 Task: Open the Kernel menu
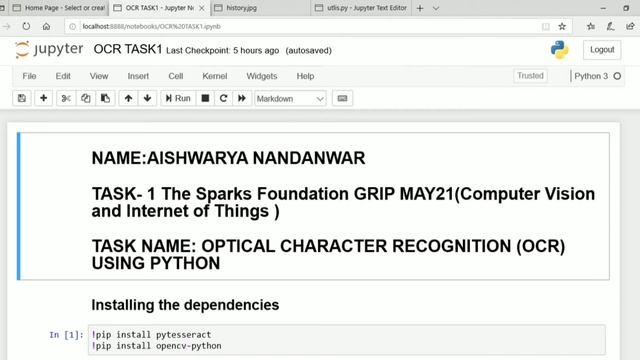(215, 76)
